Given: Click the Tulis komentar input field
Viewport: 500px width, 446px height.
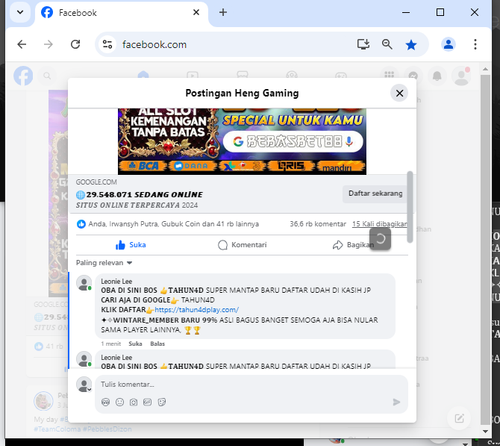Looking at the screenshot, I should [251, 384].
